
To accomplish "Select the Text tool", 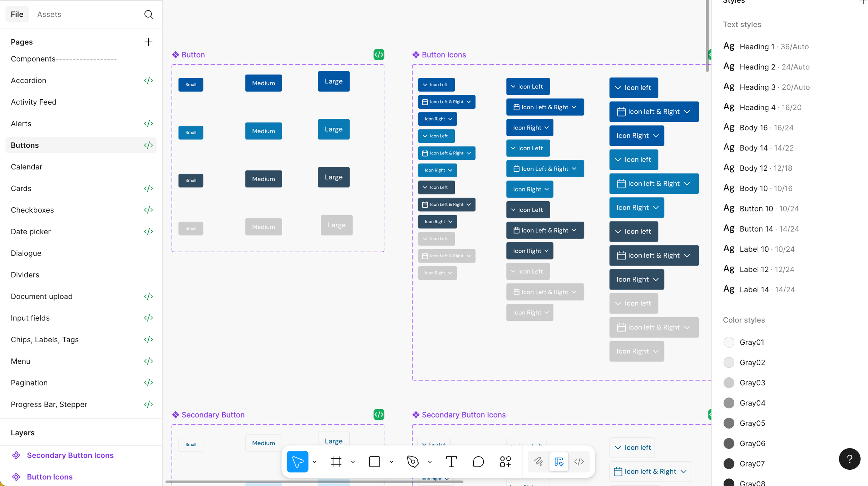I will click(451, 461).
